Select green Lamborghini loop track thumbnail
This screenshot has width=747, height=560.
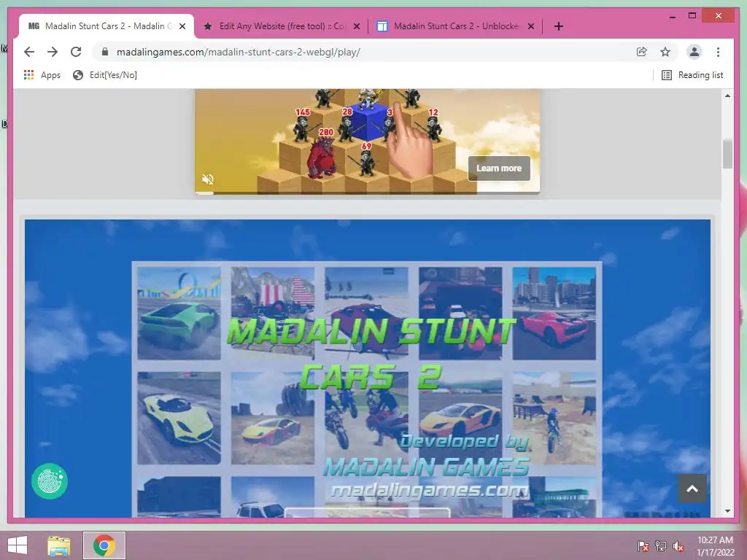[179, 314]
